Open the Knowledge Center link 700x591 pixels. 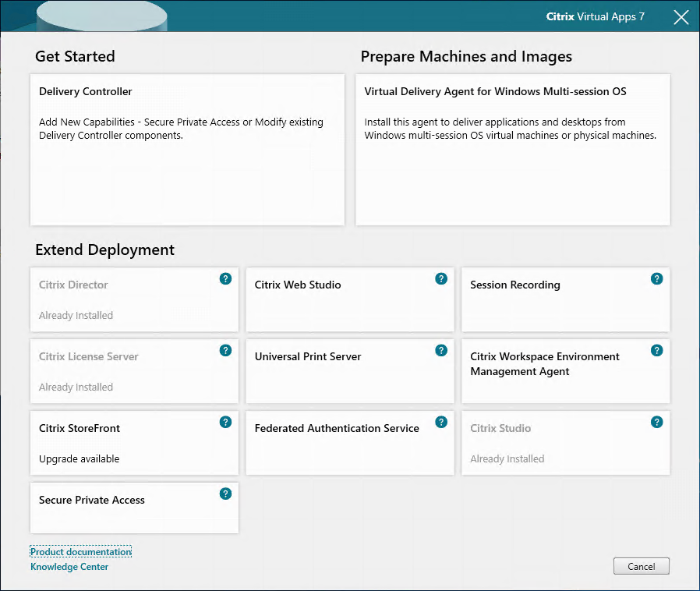(69, 567)
